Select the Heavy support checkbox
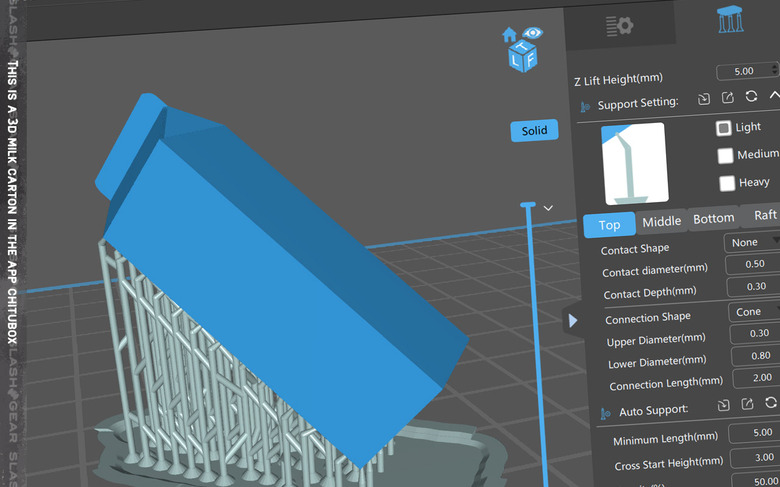The width and height of the screenshot is (780, 487). pyautogui.click(x=727, y=183)
